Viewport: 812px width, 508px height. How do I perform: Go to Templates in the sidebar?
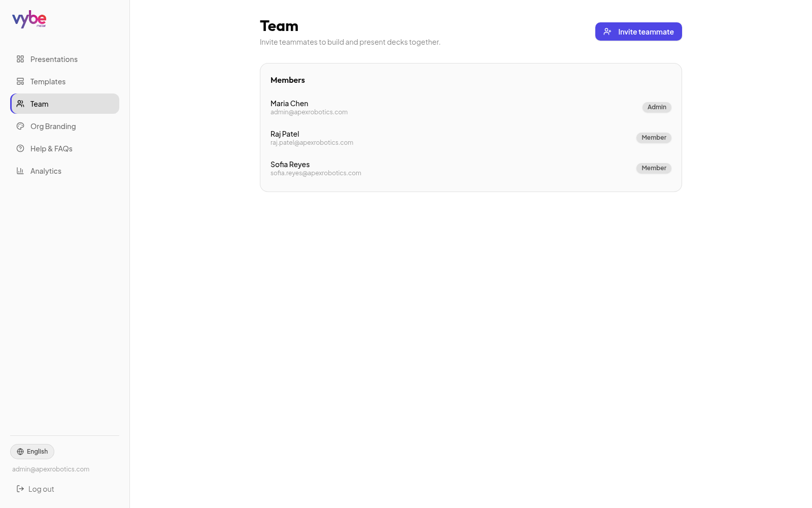pos(64,81)
